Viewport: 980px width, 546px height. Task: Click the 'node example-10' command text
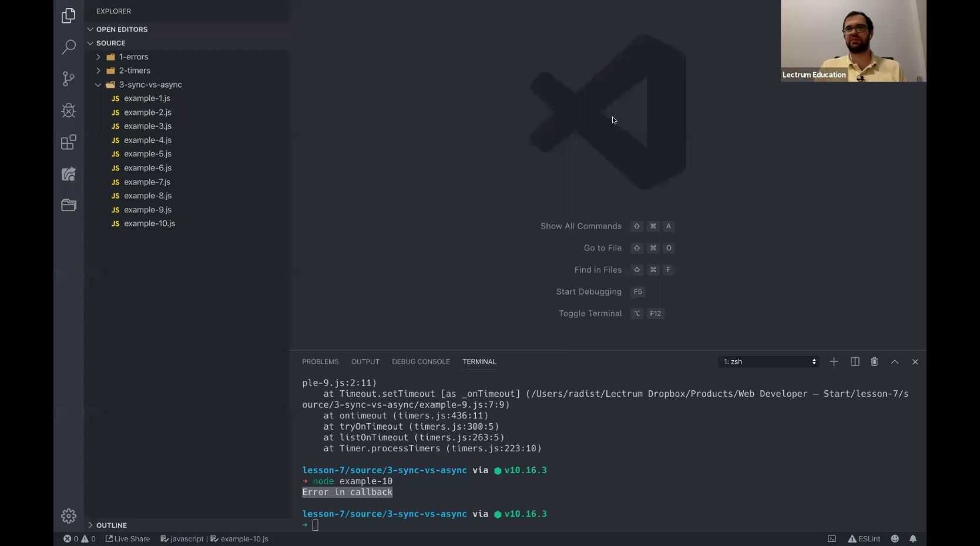tap(353, 481)
